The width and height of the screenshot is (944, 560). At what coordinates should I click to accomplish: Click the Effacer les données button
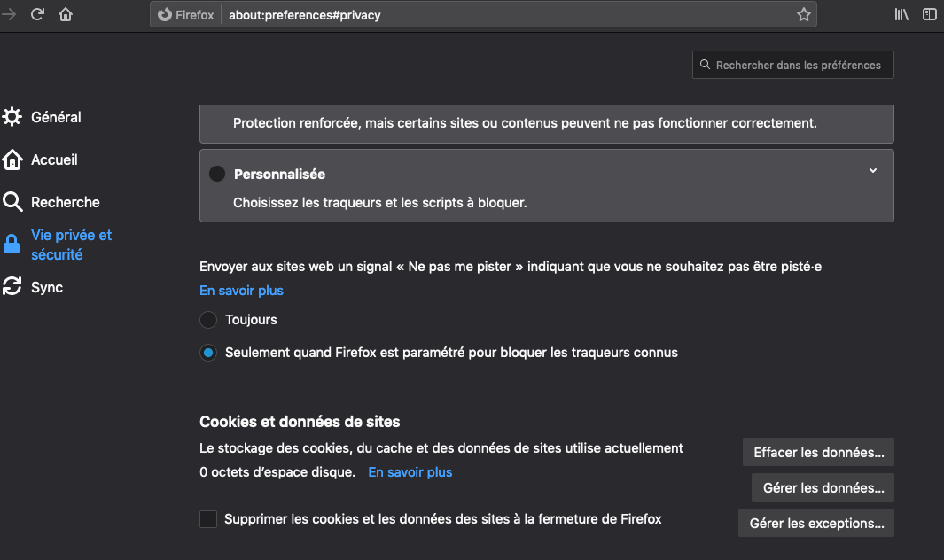coord(818,452)
